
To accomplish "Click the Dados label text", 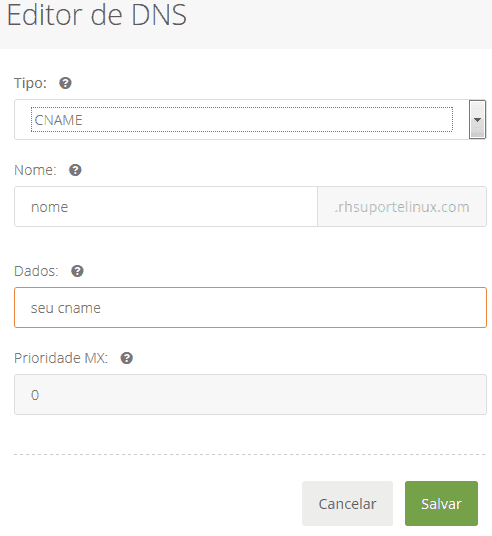I will [x=36, y=271].
